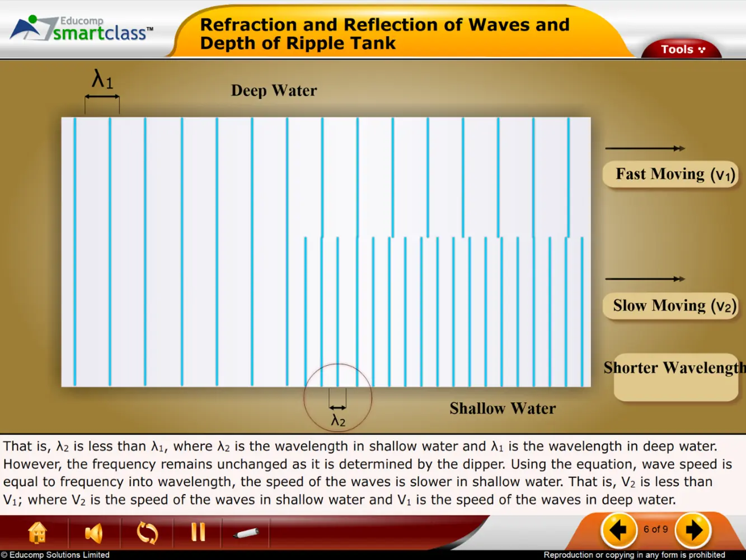
Task: Click the Educomp smartclass logo
Action: (x=81, y=29)
